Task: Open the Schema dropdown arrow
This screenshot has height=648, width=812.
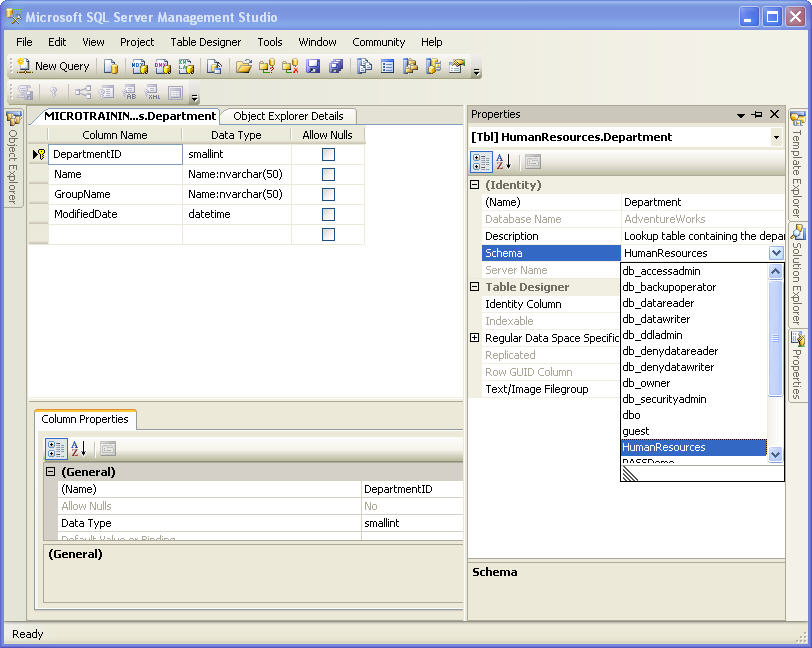Action: [776, 254]
